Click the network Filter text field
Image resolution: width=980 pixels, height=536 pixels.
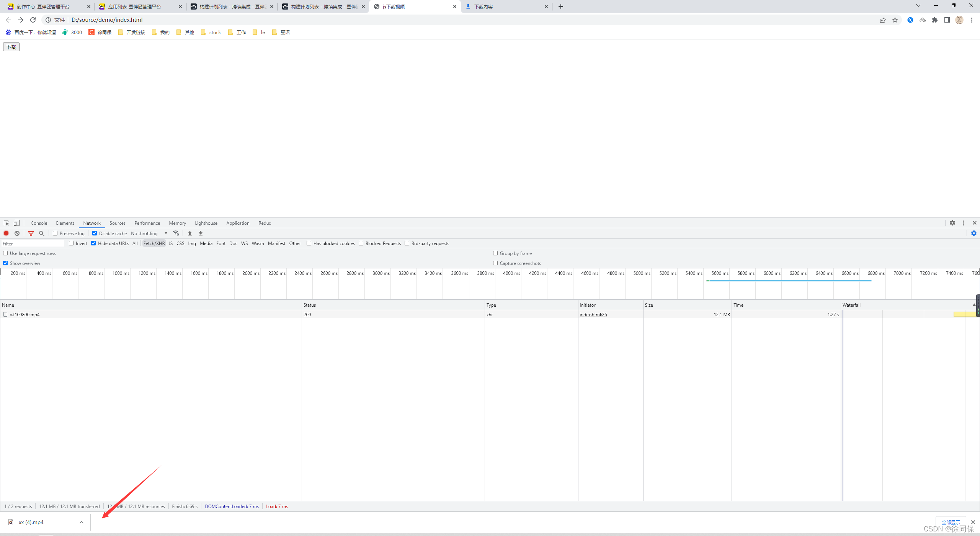pos(33,243)
